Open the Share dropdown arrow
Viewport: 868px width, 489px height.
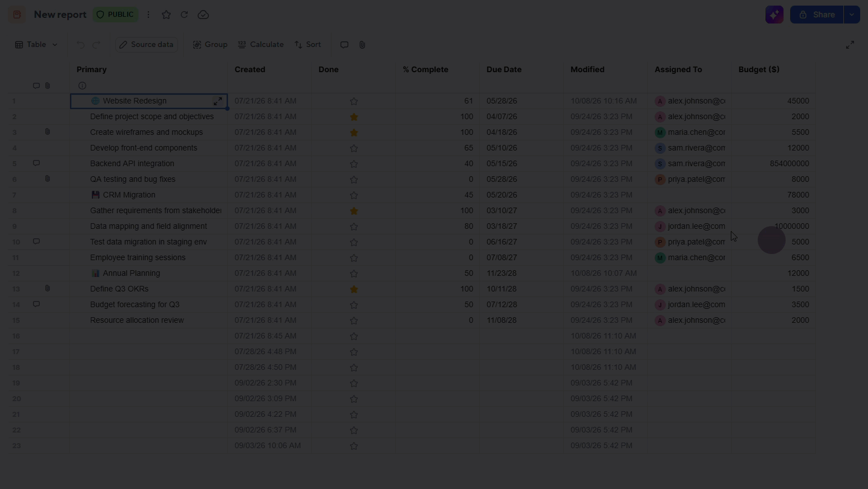click(x=852, y=15)
